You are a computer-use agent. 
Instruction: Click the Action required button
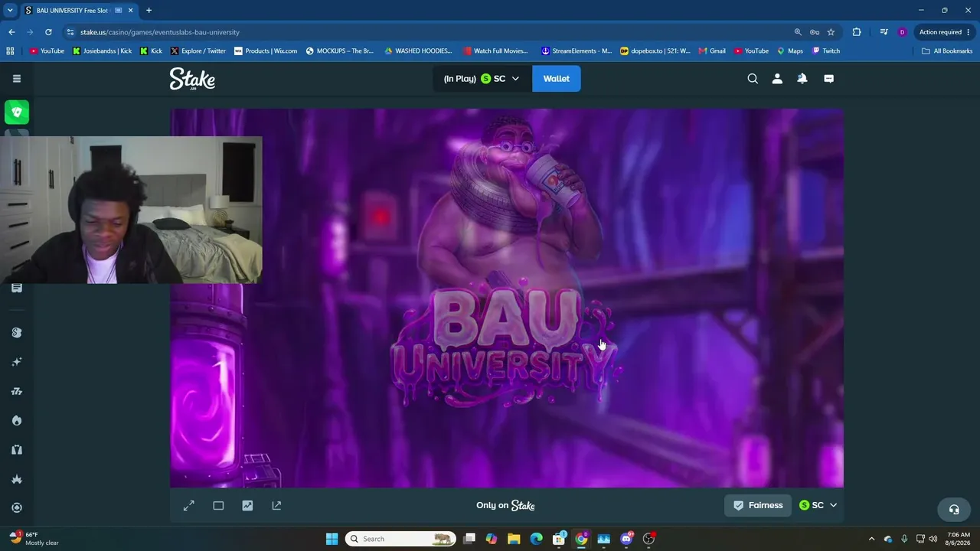pyautogui.click(x=946, y=32)
